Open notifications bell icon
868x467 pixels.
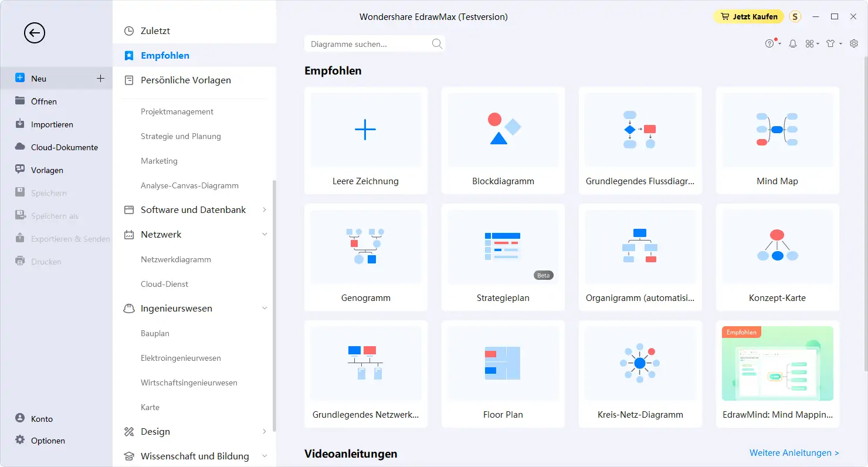[x=793, y=43]
